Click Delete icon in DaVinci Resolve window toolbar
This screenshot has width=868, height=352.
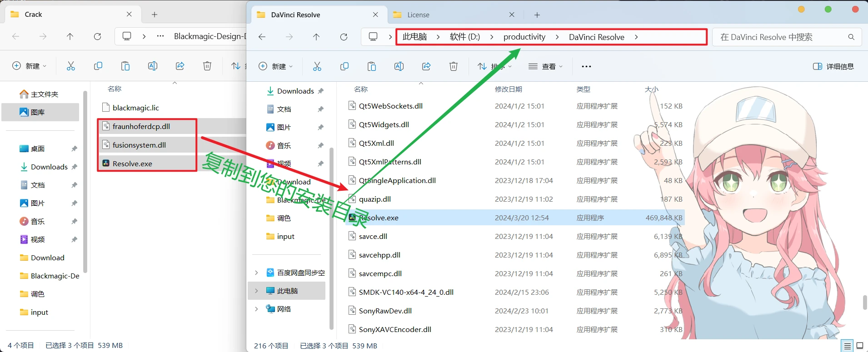pyautogui.click(x=454, y=66)
